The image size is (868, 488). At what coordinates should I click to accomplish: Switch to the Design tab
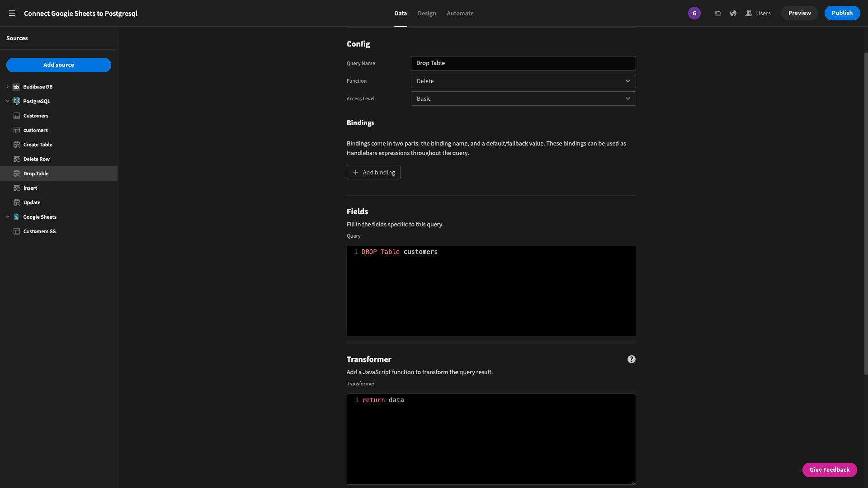click(426, 13)
